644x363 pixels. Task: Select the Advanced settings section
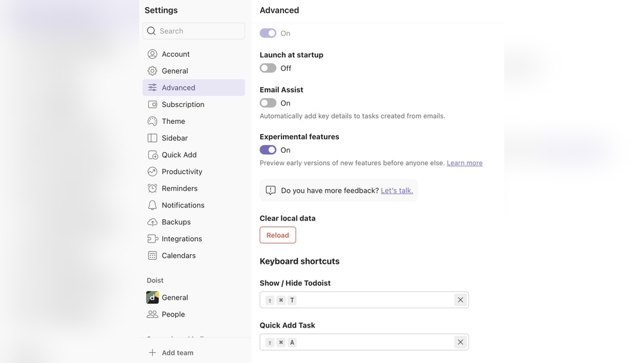tap(194, 88)
